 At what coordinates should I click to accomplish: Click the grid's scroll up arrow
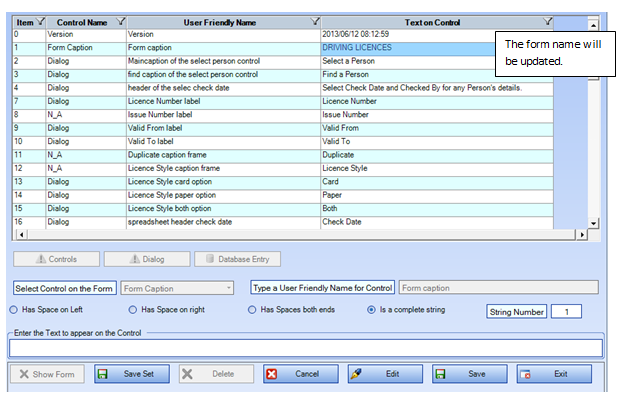pyautogui.click(x=593, y=25)
